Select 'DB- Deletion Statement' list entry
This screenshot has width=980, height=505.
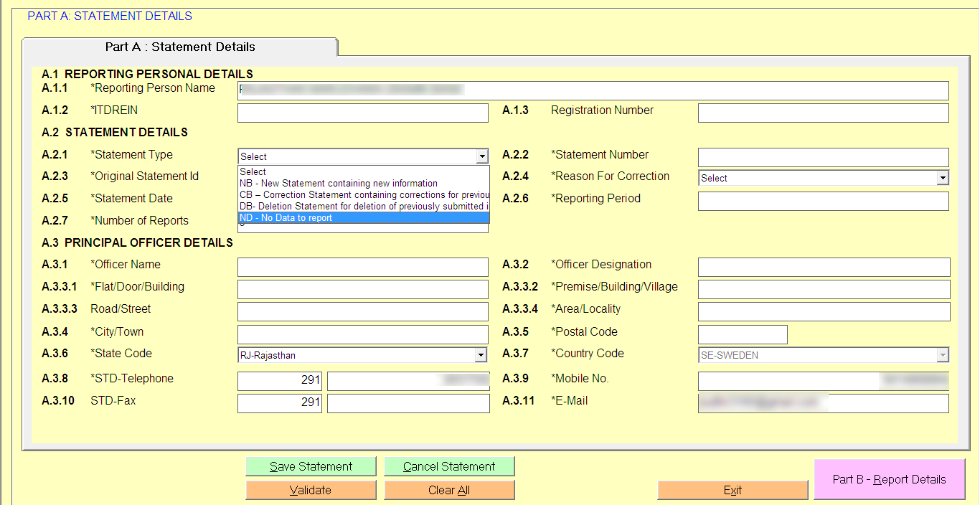363,206
